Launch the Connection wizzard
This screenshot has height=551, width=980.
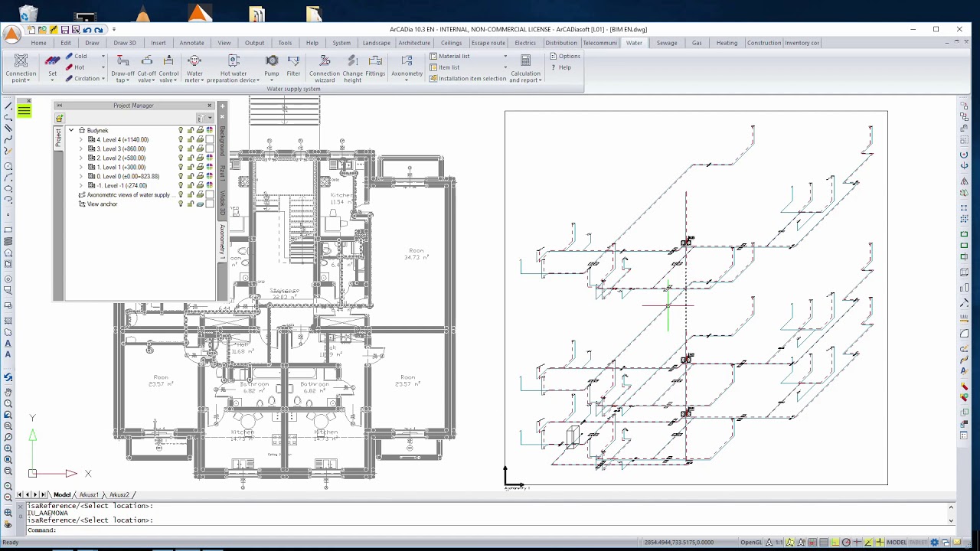point(325,68)
